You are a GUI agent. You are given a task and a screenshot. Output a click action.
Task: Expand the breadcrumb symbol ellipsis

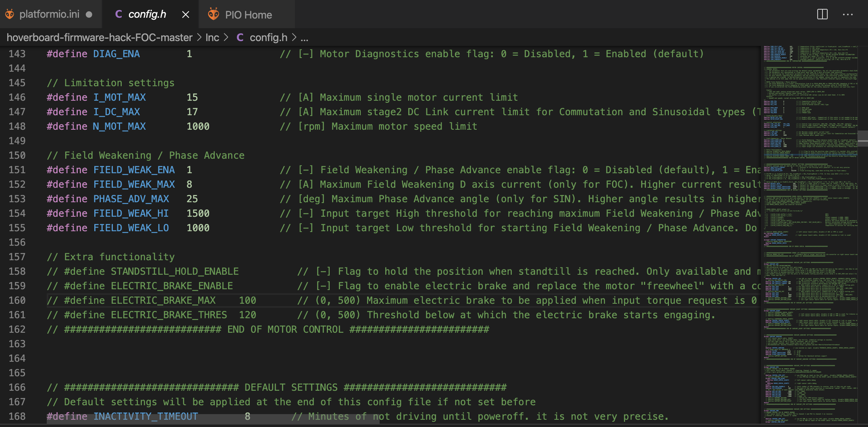(x=304, y=38)
